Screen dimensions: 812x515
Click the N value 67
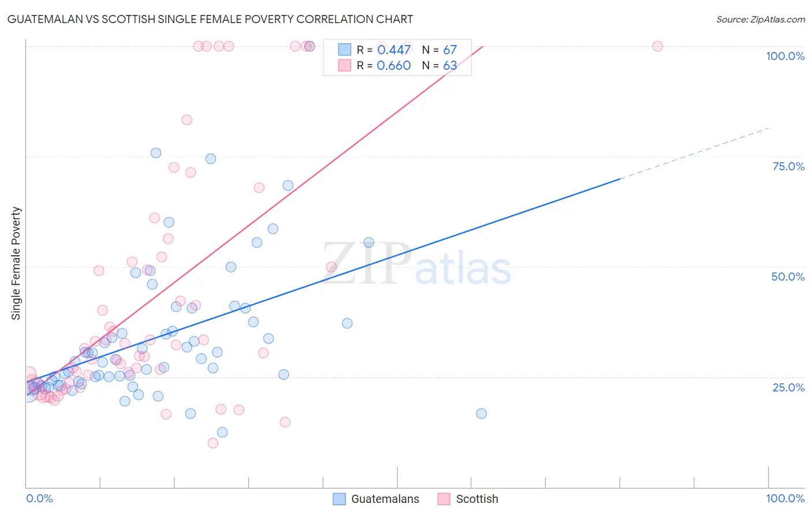450,50
